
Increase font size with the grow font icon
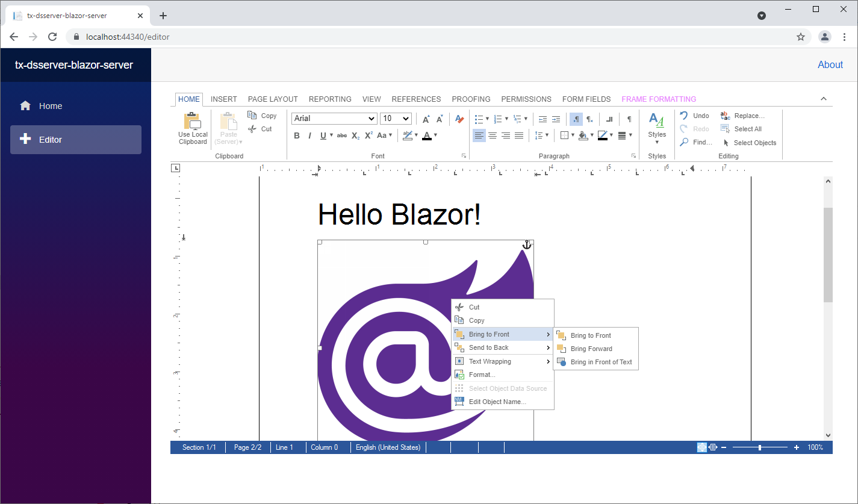(426, 119)
